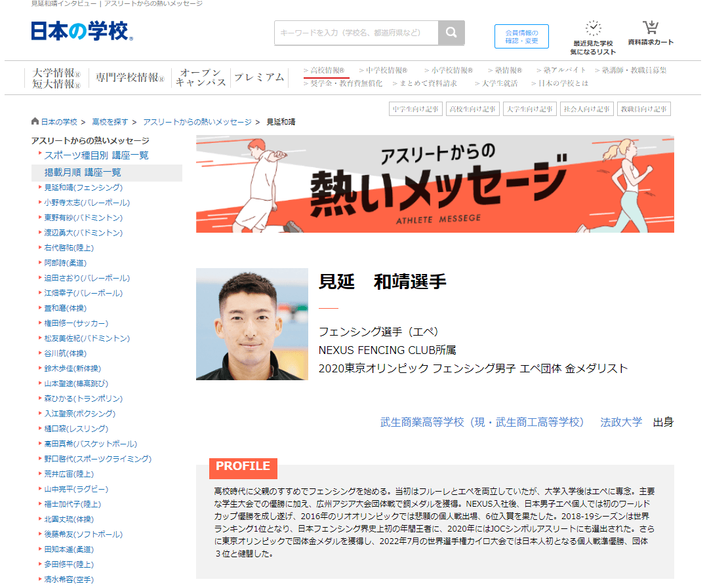Image resolution: width=707 pixels, height=588 pixels.
Task: Open the 大学情報・短大情報 menu
Action: tap(56, 76)
